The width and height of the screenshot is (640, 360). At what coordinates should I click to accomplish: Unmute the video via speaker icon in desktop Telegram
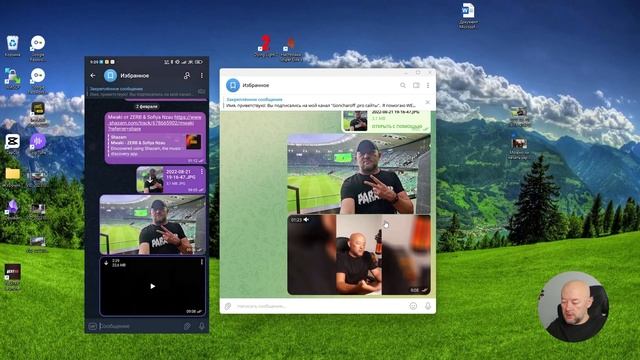pos(306,220)
